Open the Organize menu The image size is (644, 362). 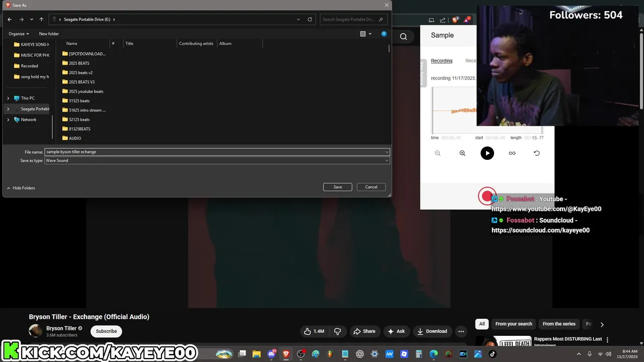[19, 34]
